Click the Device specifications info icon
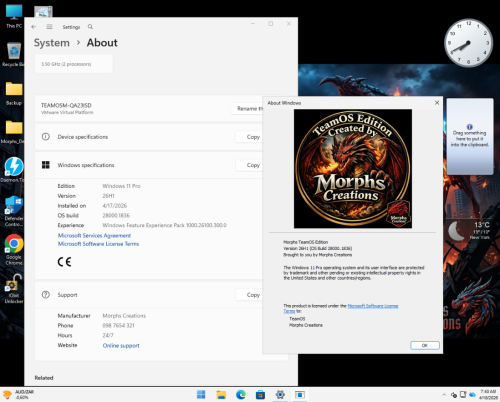The height and width of the screenshot is (402, 500). click(46, 137)
